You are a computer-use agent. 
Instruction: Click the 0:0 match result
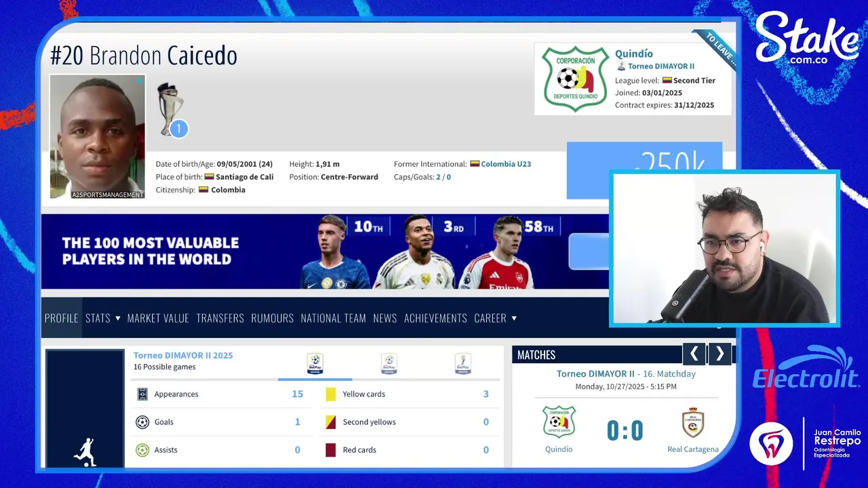click(625, 430)
